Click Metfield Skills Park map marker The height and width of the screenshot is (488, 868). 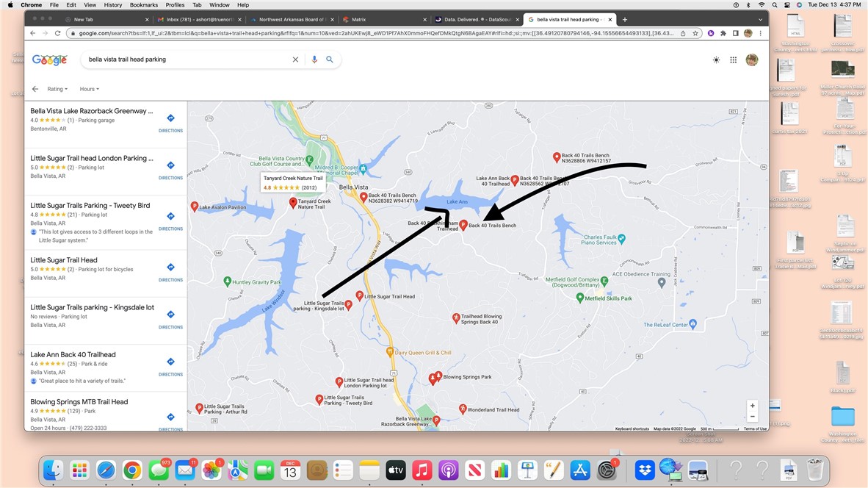[x=579, y=298]
